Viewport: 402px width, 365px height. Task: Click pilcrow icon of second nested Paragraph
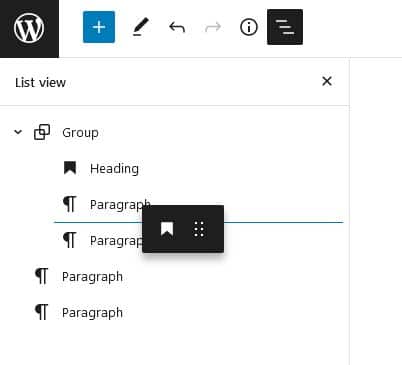70,240
